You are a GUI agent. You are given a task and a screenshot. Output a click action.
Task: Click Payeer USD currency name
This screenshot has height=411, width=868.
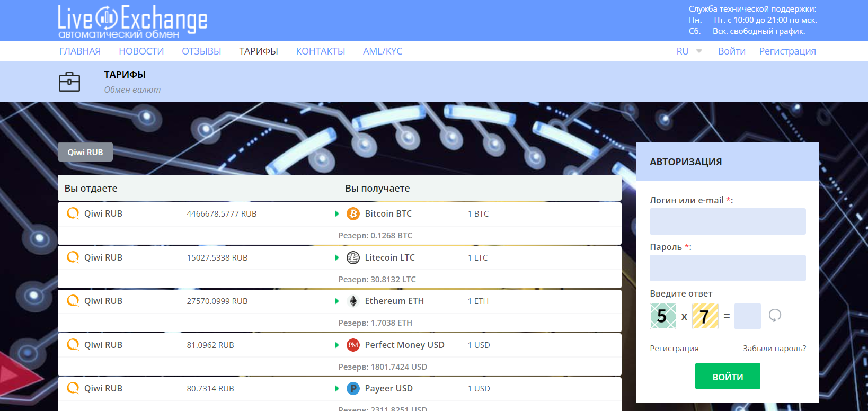coord(388,388)
